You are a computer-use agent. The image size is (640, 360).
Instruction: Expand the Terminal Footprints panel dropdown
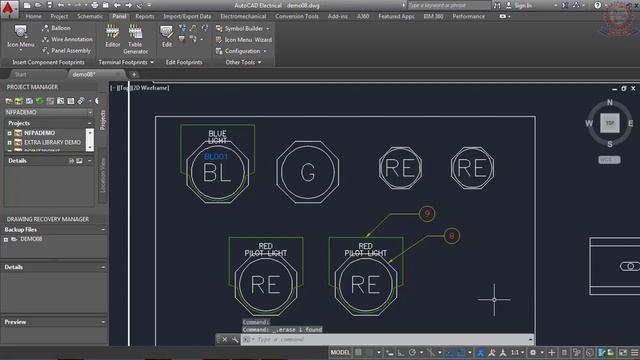(152, 62)
